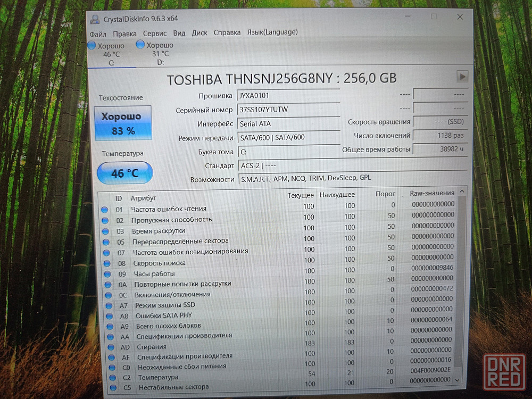
Task: Select the row Режим защиты SSD
Action: click(x=280, y=303)
